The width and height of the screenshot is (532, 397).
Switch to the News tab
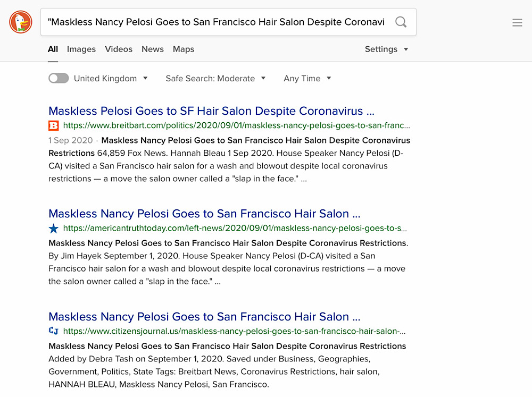coord(153,49)
